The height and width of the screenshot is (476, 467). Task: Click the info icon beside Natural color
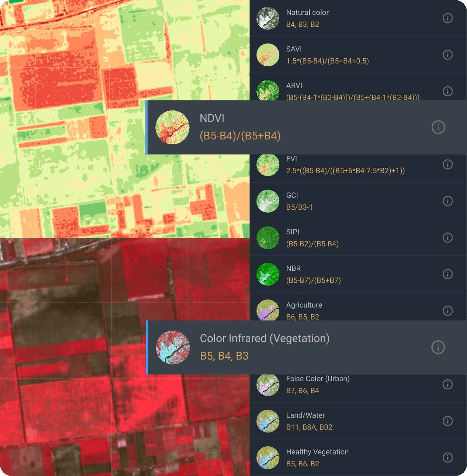[448, 18]
